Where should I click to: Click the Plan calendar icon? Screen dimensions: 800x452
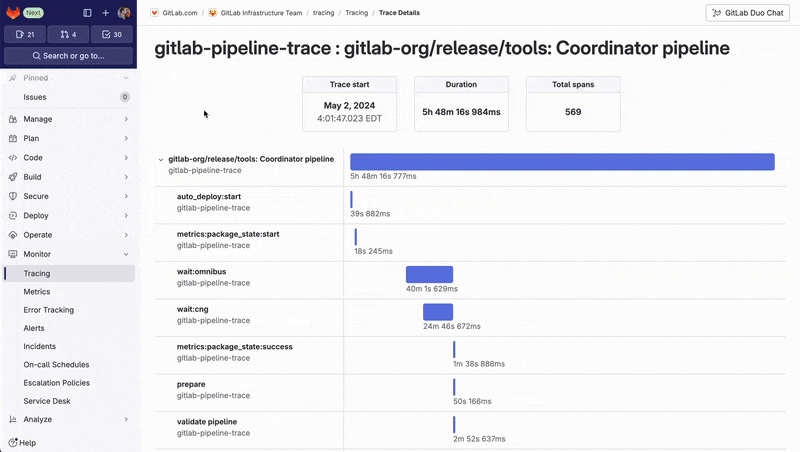(x=13, y=138)
